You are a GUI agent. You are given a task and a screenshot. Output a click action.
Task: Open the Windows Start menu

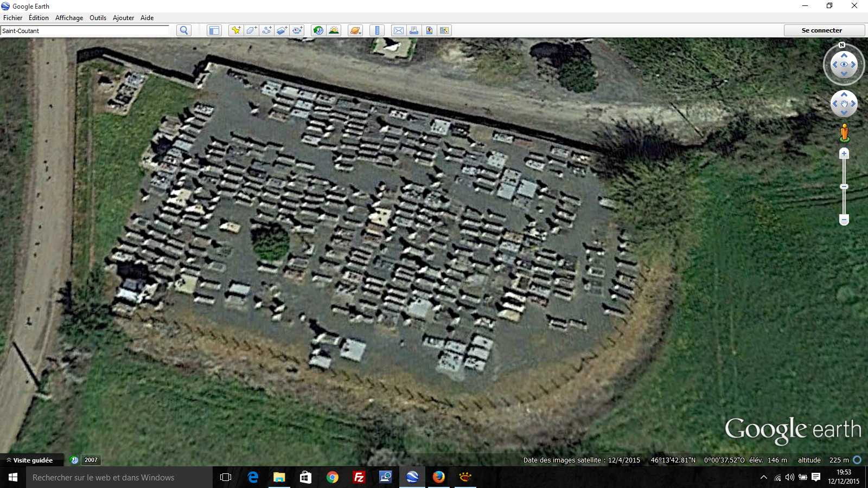[13, 477]
